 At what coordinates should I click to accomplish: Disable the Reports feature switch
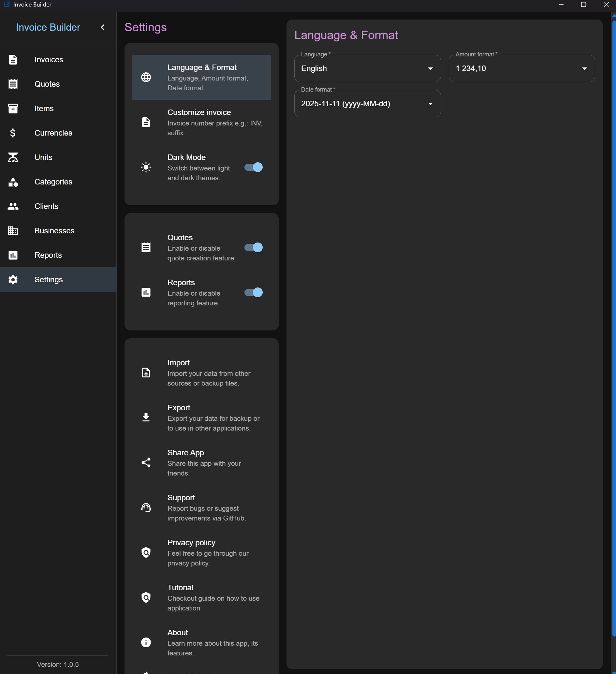pos(254,293)
